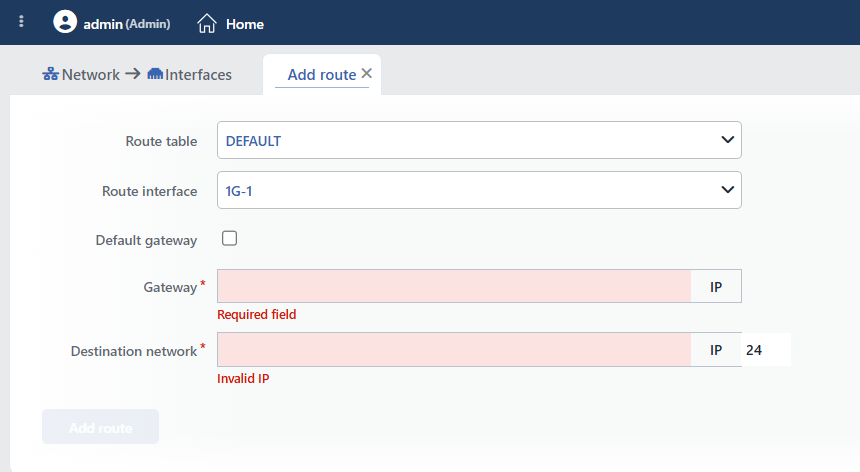
Task: Click the admin user avatar icon
Action: tap(65, 22)
